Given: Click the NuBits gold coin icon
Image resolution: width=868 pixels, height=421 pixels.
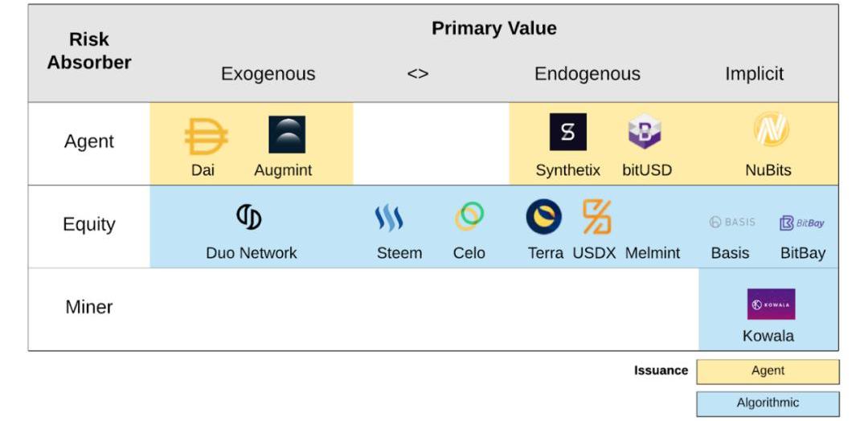Looking at the screenshot, I should (x=771, y=129).
